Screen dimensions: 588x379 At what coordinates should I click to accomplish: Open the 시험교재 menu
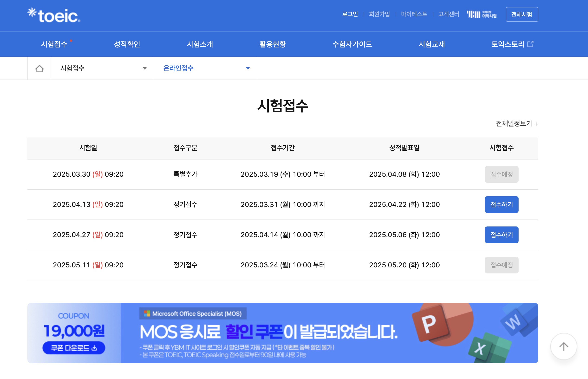[432, 44]
